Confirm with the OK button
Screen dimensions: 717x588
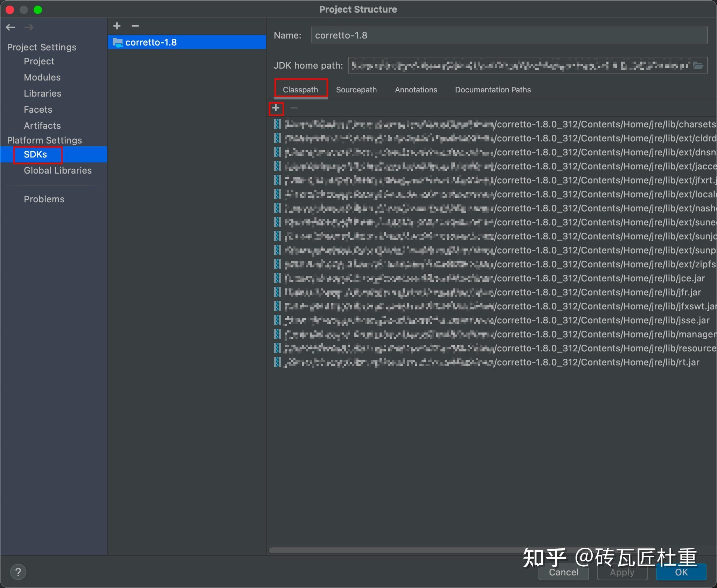point(681,572)
